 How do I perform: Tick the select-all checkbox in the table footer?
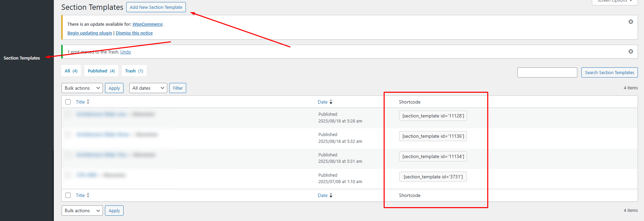(x=68, y=195)
